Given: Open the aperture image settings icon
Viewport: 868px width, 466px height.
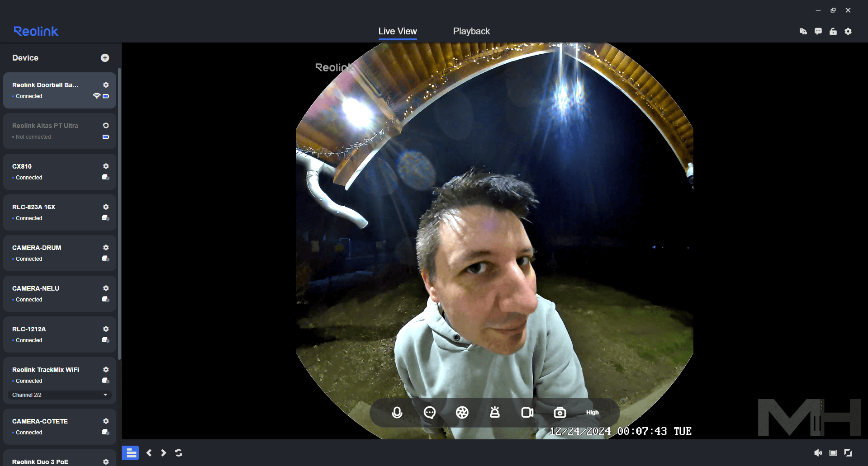Looking at the screenshot, I should (462, 413).
